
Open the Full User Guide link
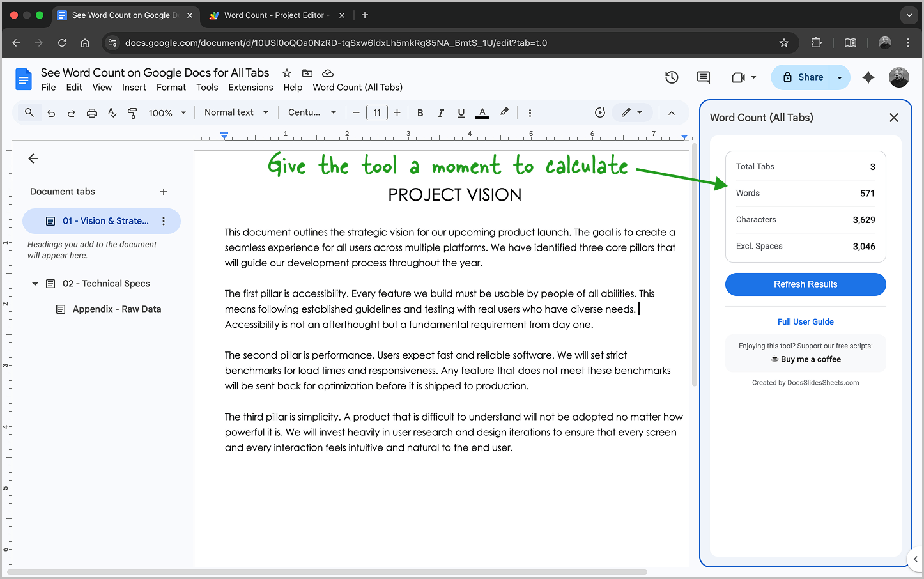tap(805, 321)
